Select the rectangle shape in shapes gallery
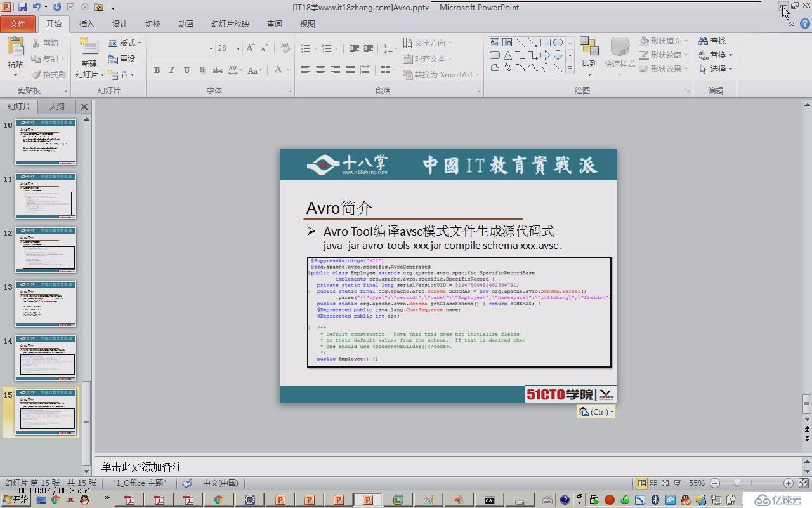812x508 pixels. click(545, 43)
